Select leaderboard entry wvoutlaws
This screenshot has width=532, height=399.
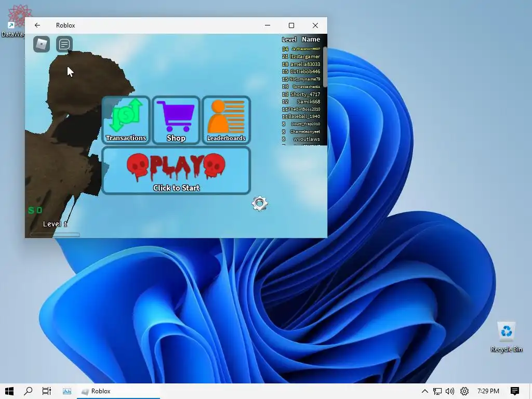[x=301, y=139]
